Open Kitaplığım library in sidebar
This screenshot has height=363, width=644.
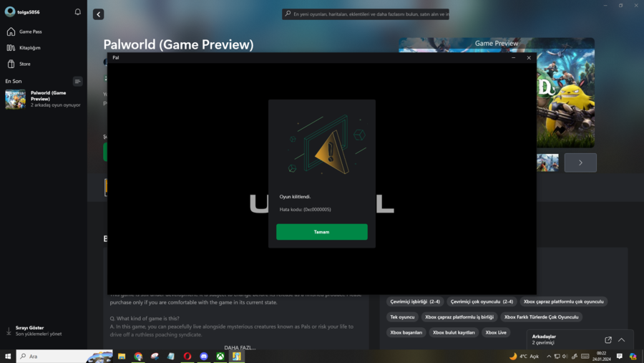click(24, 48)
